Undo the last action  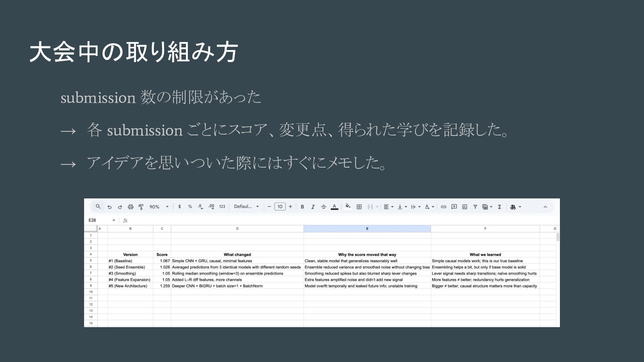[110, 207]
